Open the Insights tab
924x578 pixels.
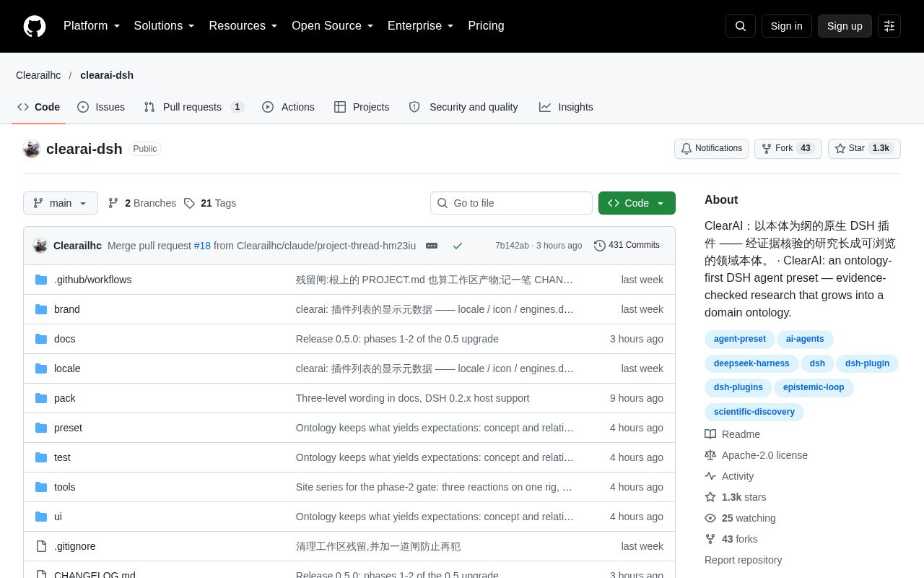(566, 107)
